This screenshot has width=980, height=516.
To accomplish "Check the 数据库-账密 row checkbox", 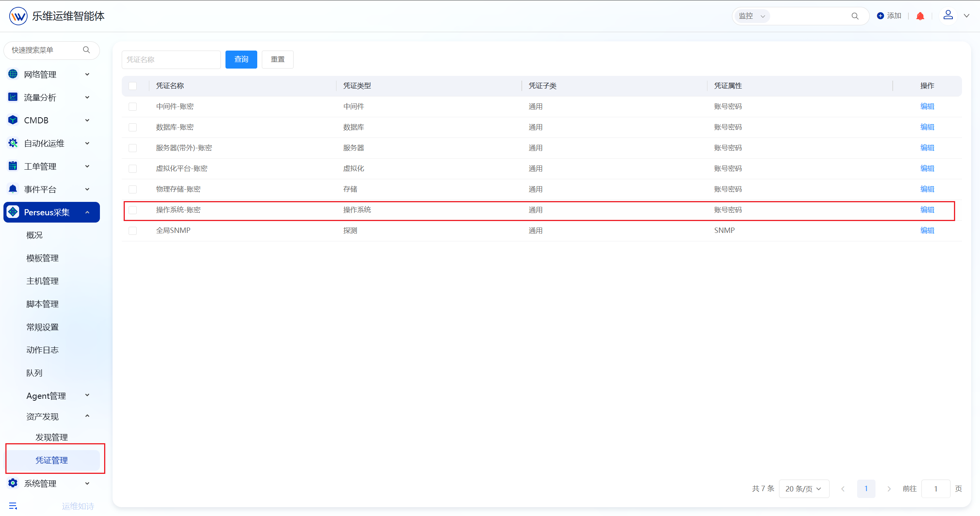I will [x=133, y=127].
